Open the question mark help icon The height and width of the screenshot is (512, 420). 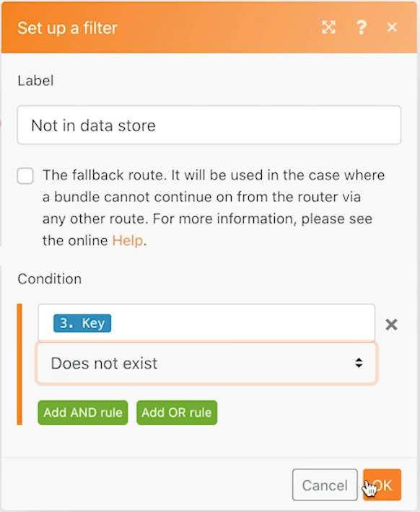[x=361, y=27]
